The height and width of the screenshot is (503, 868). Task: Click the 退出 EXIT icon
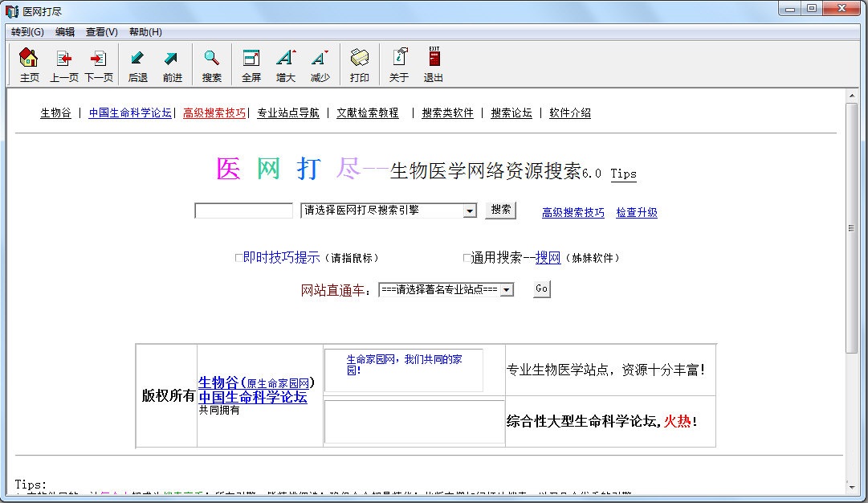click(x=434, y=64)
